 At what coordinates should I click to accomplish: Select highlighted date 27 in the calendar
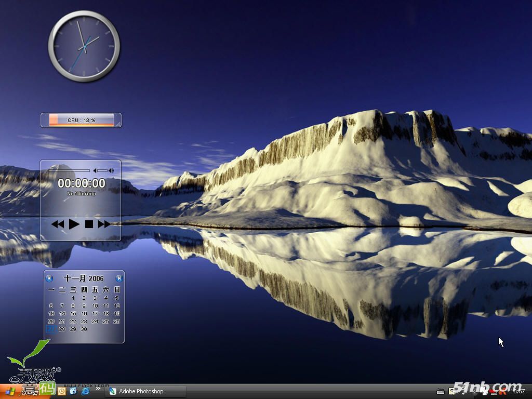[x=51, y=329]
